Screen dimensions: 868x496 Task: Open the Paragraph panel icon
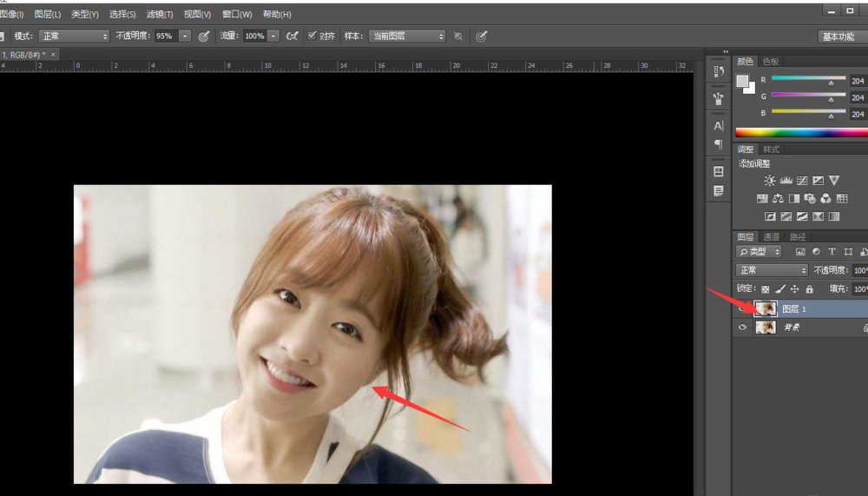(x=718, y=144)
